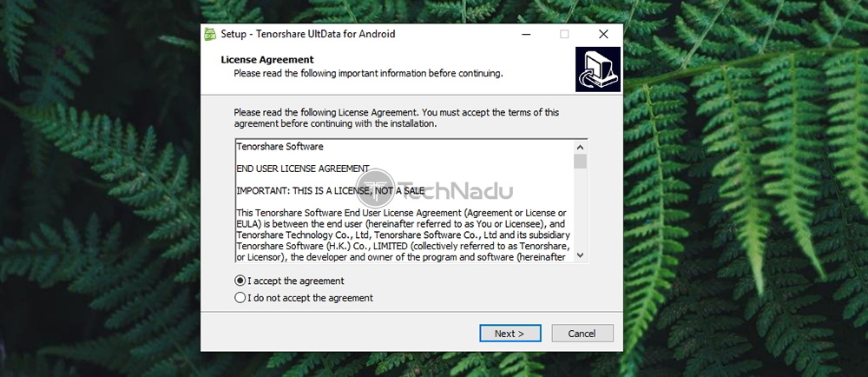Click the license text scrollbar thumb
Image resolution: width=868 pixels, height=377 pixels.
(580, 161)
